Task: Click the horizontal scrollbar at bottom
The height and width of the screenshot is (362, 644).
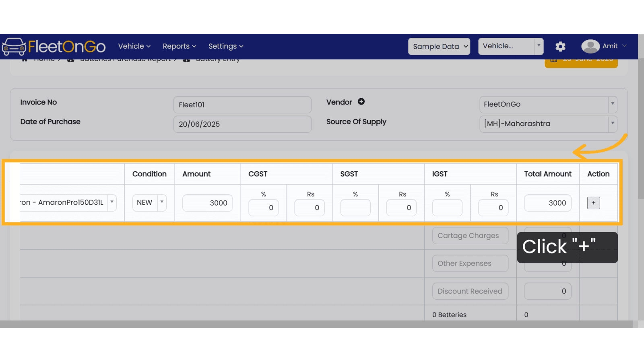Action: click(x=316, y=324)
